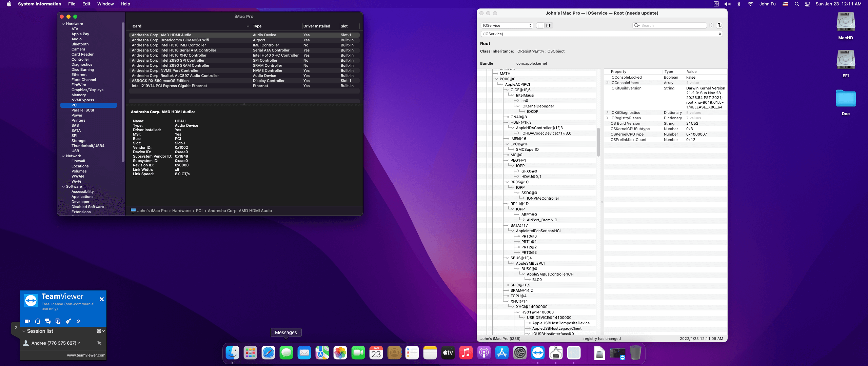Sort by Driver Installed column

tap(320, 26)
